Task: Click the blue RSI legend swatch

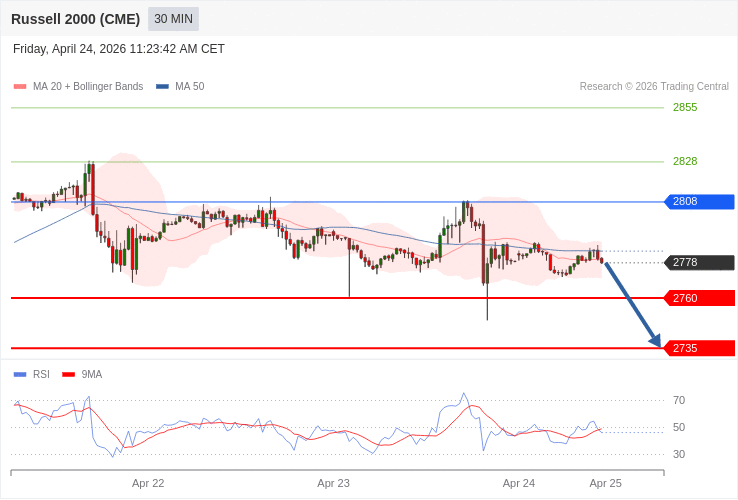Action: [x=20, y=375]
